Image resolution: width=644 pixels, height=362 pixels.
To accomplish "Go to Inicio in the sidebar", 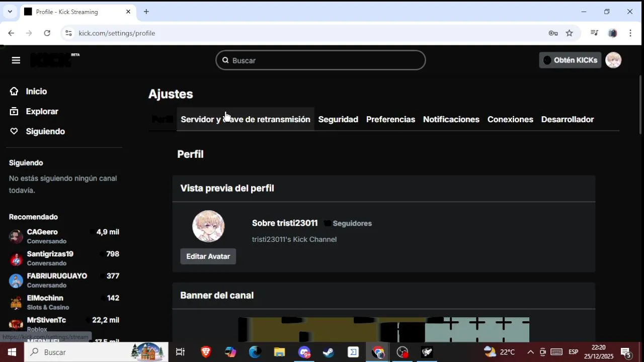I will [36, 92].
